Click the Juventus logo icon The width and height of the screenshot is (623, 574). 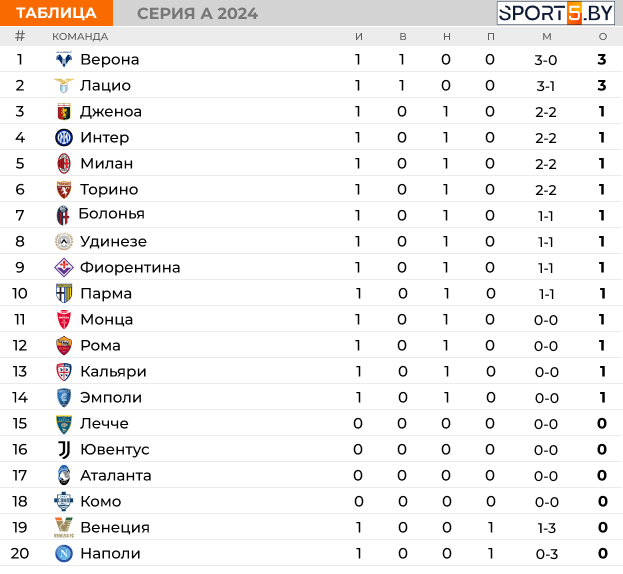64,450
